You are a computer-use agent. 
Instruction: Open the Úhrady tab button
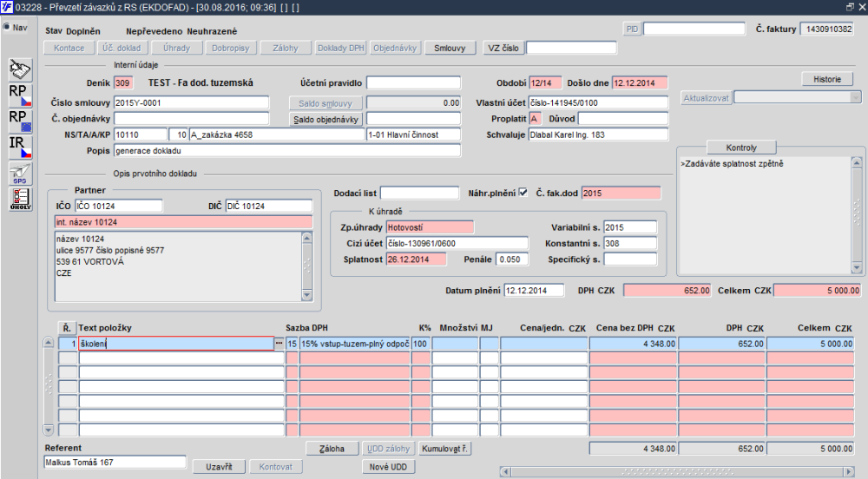coord(176,48)
